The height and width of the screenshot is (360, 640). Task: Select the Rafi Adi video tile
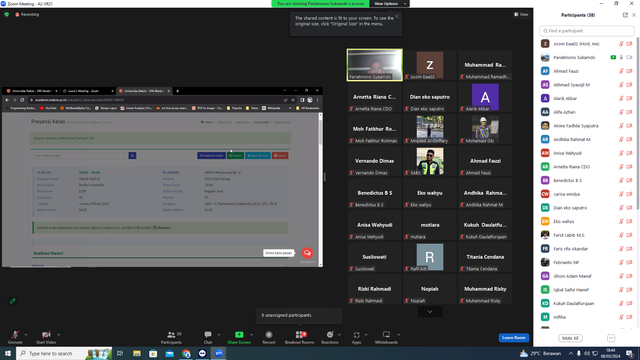tap(429, 257)
